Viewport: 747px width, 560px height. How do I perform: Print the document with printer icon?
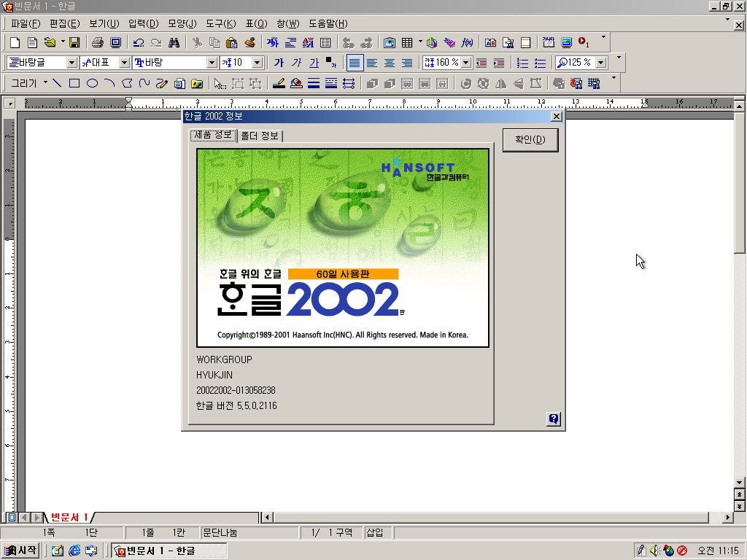tap(98, 43)
